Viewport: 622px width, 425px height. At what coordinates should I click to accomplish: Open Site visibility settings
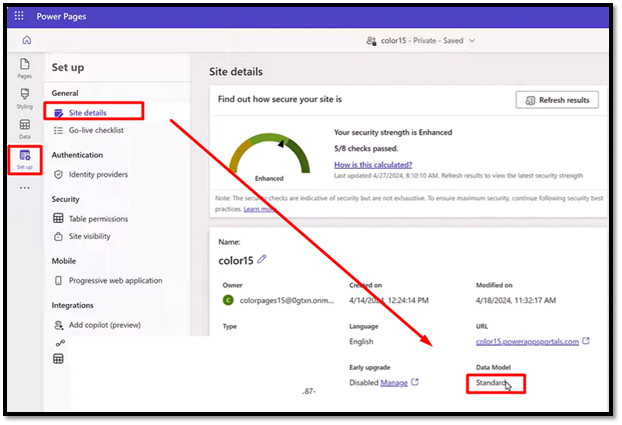[89, 236]
